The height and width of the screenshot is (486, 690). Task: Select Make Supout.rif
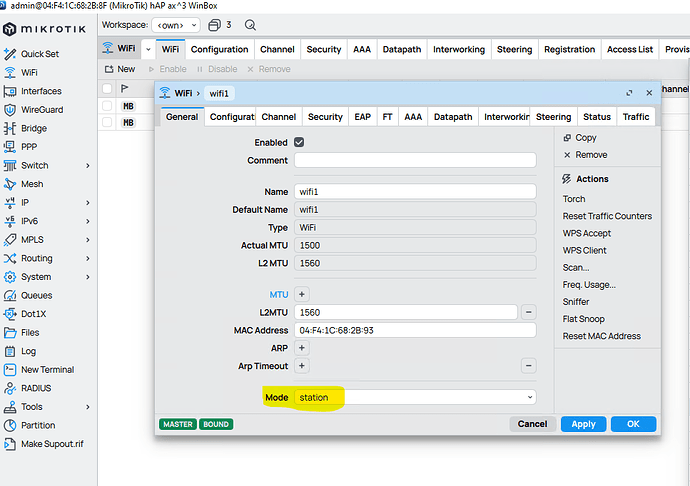coord(44,444)
